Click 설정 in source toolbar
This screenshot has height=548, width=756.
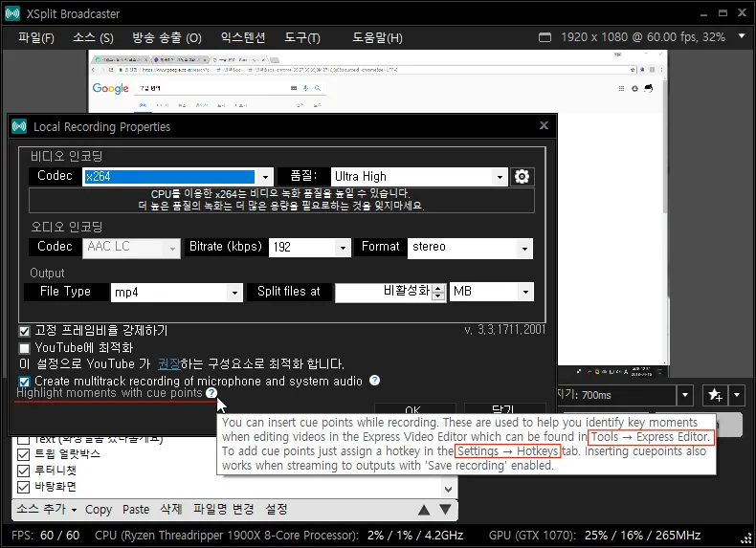[277, 509]
